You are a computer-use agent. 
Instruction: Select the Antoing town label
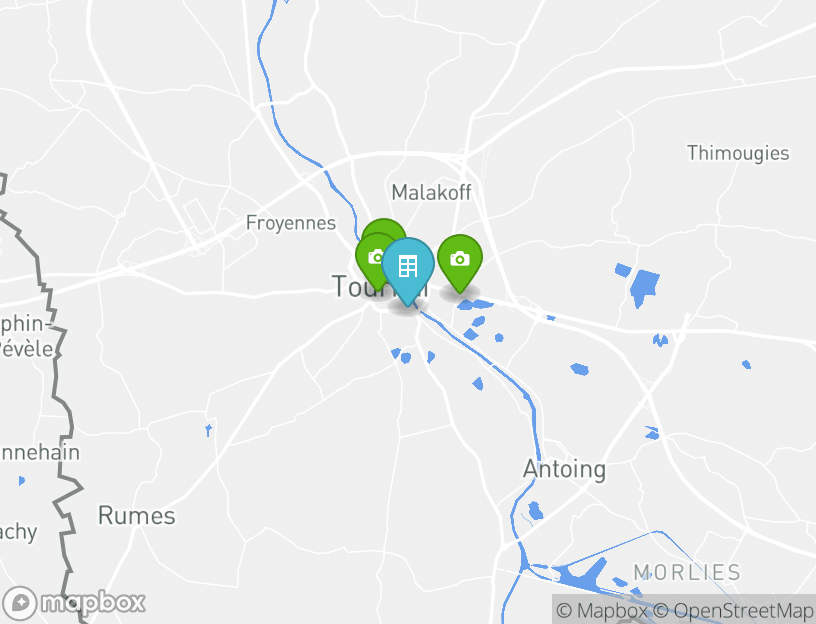(x=564, y=469)
